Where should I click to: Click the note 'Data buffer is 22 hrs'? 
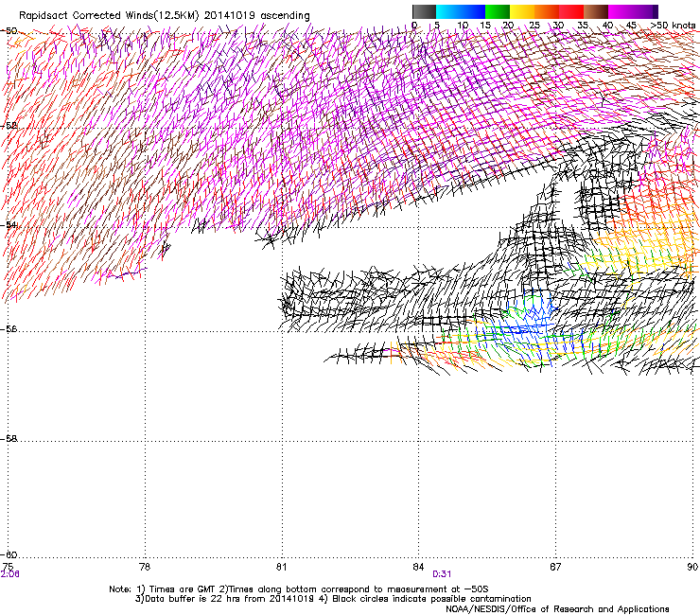(x=193, y=599)
